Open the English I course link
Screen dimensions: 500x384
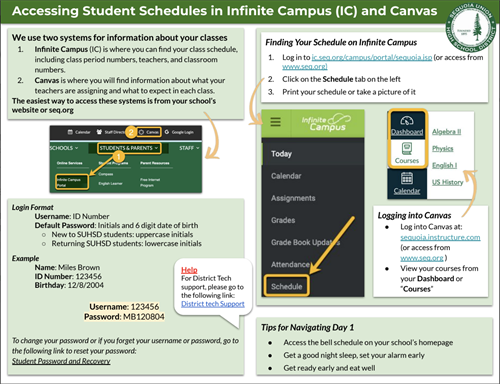[444, 165]
